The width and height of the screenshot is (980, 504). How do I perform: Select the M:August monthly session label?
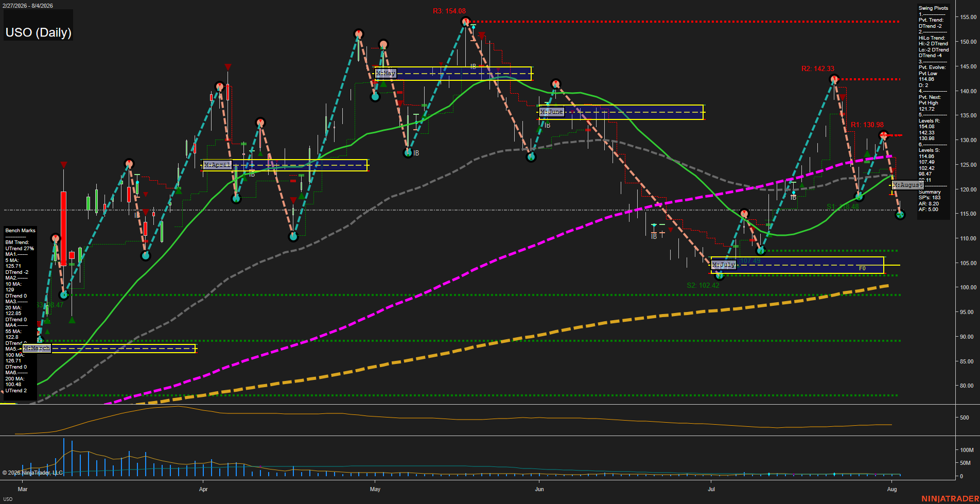point(908,184)
